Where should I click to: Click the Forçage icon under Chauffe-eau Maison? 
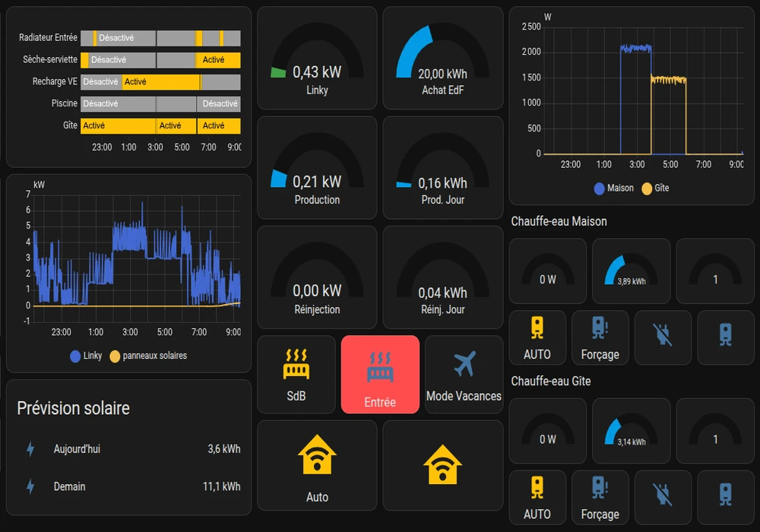coord(600,328)
